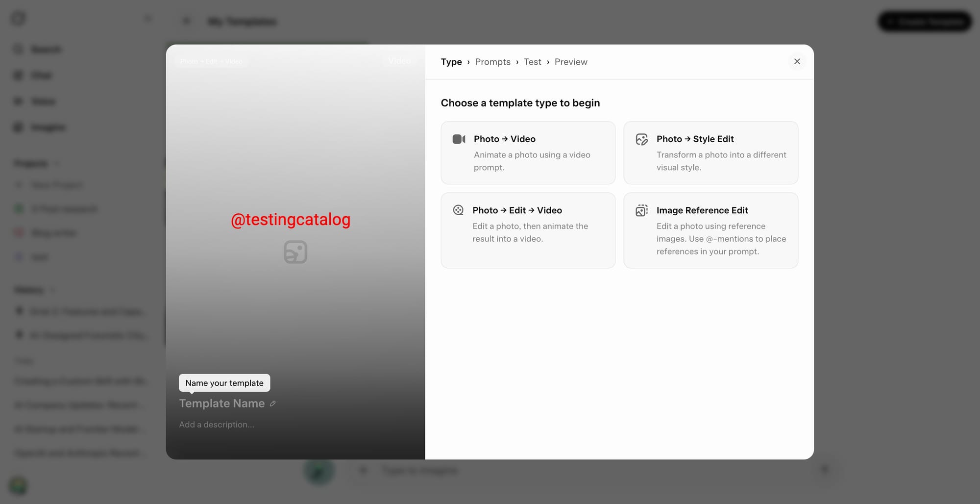Collapse the sidebar with the double-chevron

[x=147, y=18]
